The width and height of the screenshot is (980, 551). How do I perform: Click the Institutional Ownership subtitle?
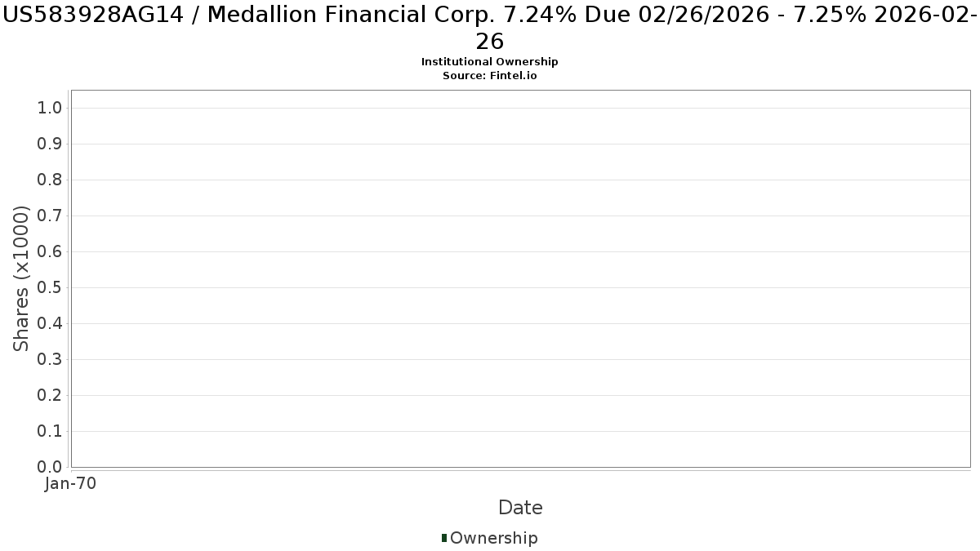[x=490, y=62]
